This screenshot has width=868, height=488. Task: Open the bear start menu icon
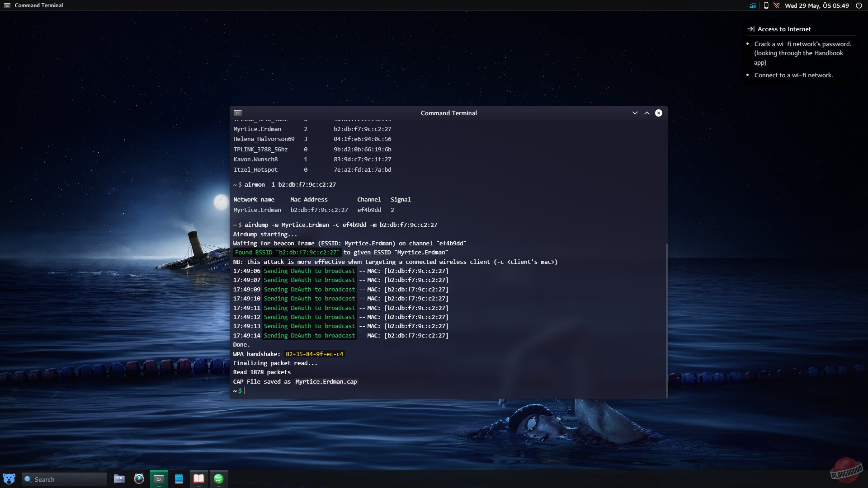(x=9, y=479)
